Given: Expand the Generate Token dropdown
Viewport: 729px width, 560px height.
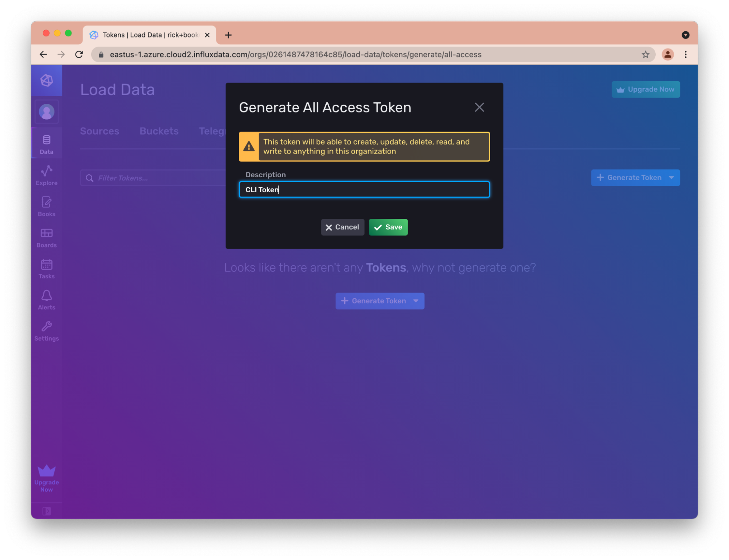Looking at the screenshot, I should pos(671,178).
